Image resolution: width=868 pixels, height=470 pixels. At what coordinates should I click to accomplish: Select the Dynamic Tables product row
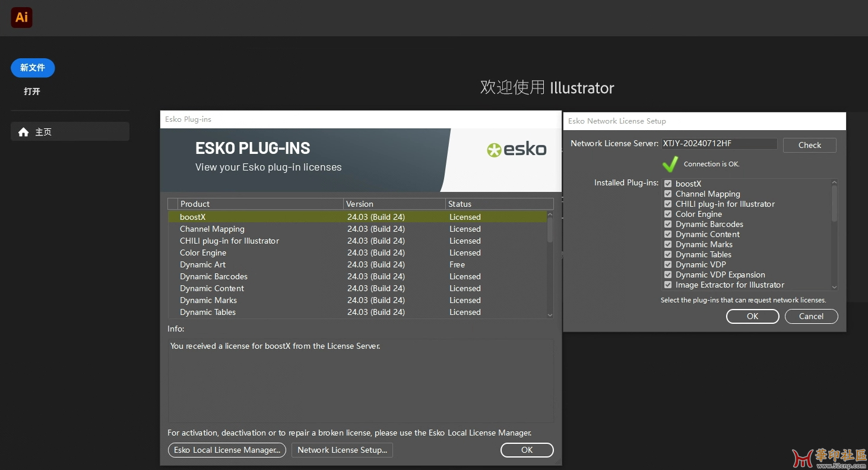point(357,312)
